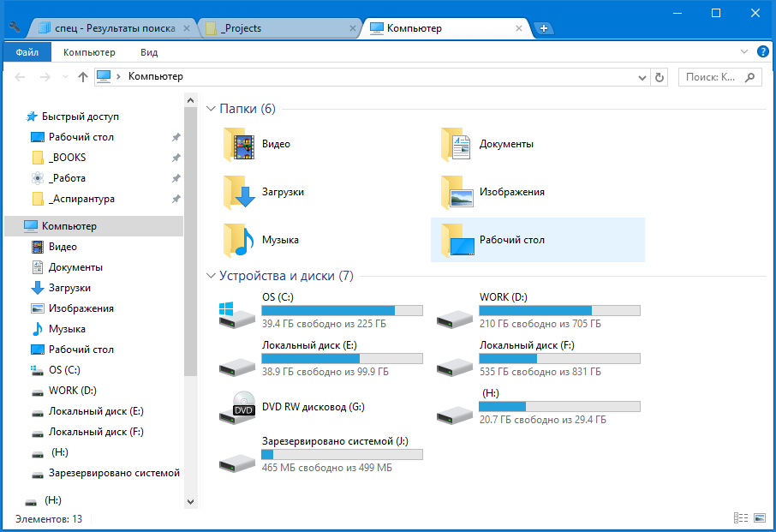Open a new tab with the plus button
The height and width of the screenshot is (532, 776).
coord(543,28)
